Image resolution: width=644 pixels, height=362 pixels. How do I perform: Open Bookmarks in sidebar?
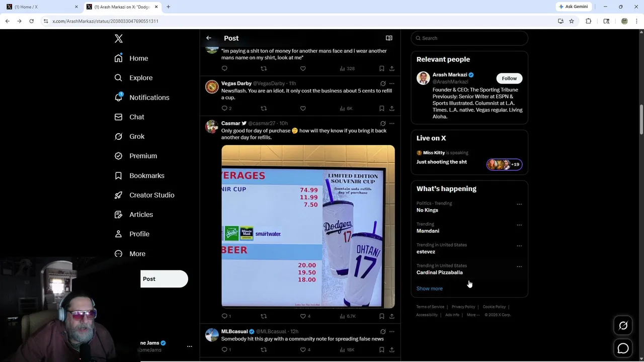click(x=139, y=175)
